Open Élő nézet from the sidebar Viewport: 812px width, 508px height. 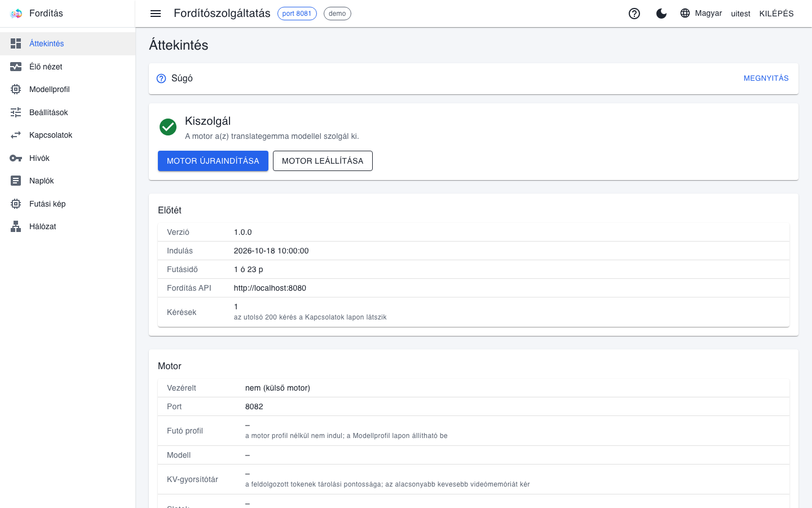(x=68, y=67)
